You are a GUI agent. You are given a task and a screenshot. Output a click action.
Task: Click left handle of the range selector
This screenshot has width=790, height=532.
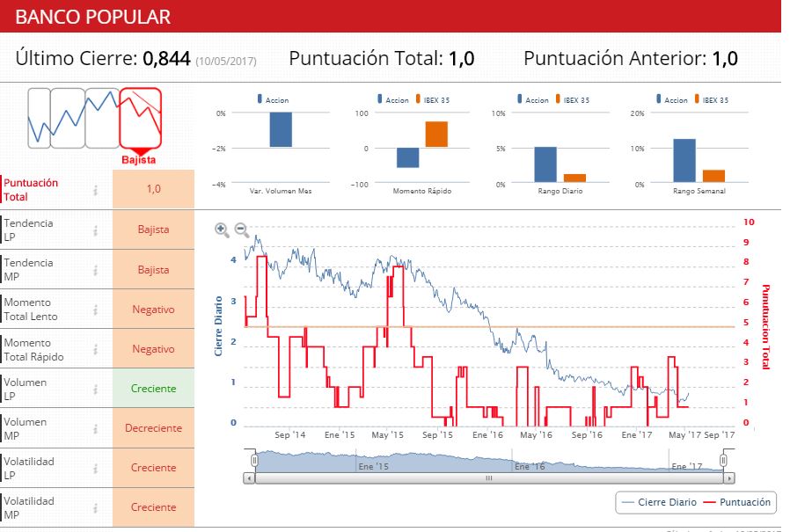coord(254,461)
